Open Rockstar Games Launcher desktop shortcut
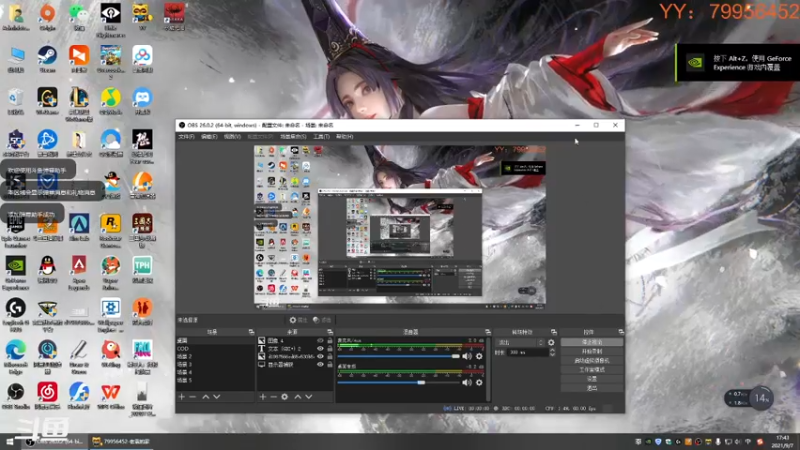Screen dimensions: 800x450 click(111, 231)
